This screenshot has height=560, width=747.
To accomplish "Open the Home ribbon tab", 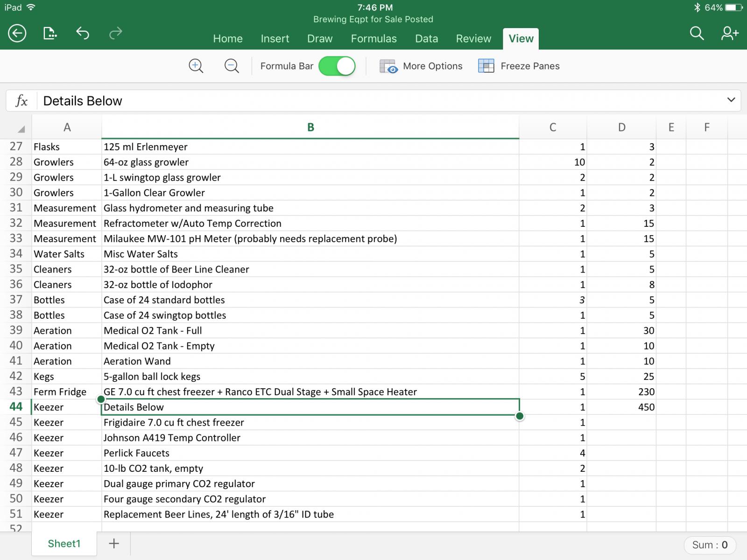I will (x=228, y=39).
